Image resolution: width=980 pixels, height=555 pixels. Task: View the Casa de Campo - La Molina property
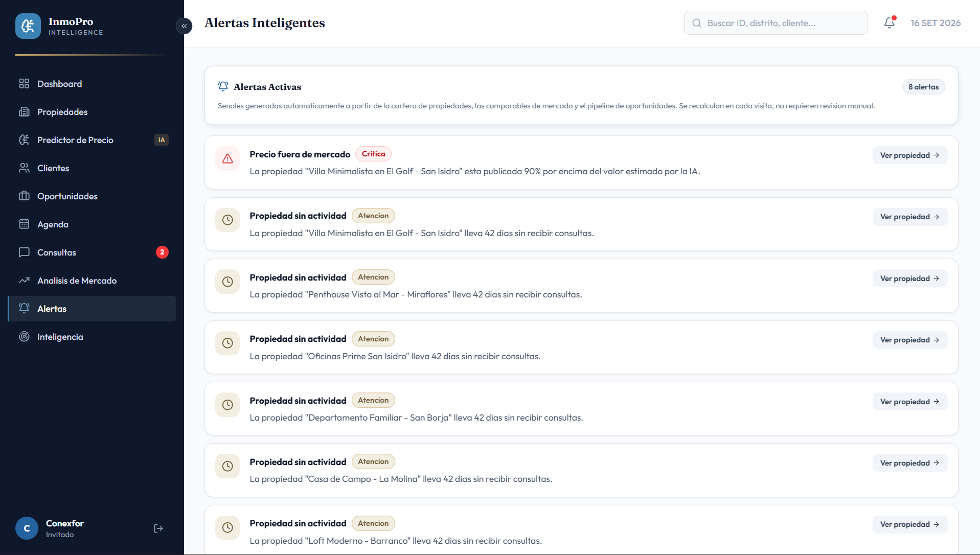coord(909,463)
